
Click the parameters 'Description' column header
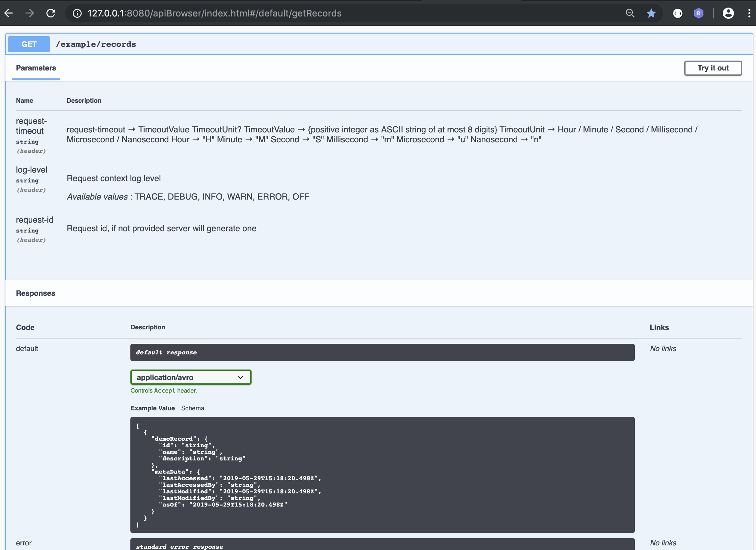point(84,100)
